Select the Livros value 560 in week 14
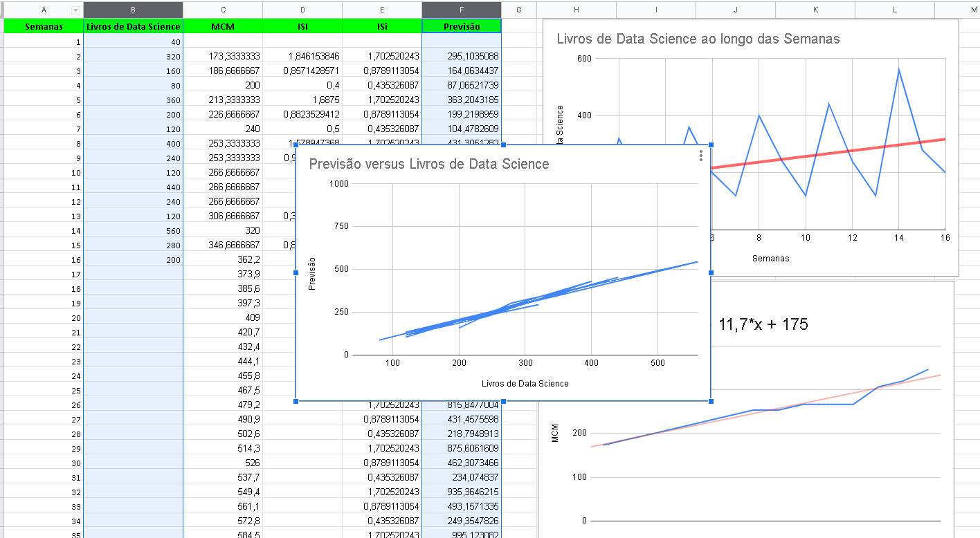980x538 pixels. [133, 230]
